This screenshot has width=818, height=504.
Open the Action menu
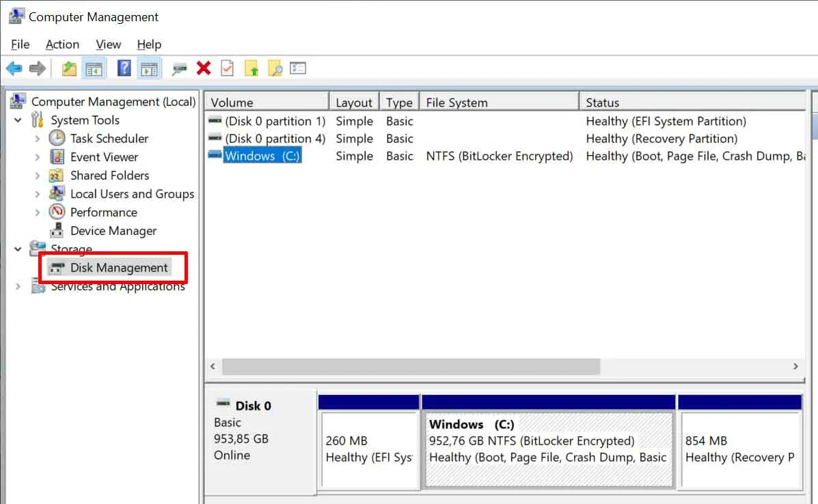62,44
